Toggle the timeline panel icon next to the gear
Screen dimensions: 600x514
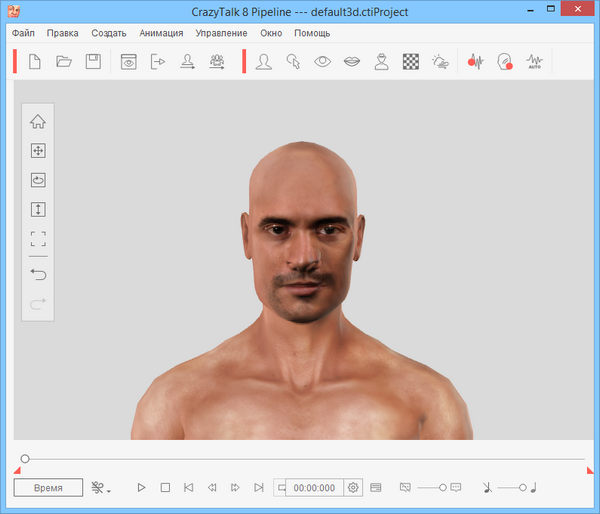pyautogui.click(x=376, y=488)
